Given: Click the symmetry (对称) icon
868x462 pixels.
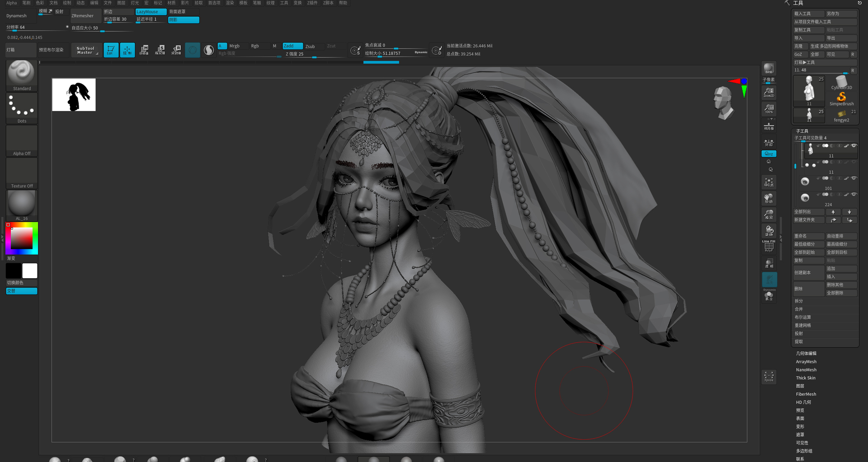Looking at the screenshot, I should tap(769, 143).
